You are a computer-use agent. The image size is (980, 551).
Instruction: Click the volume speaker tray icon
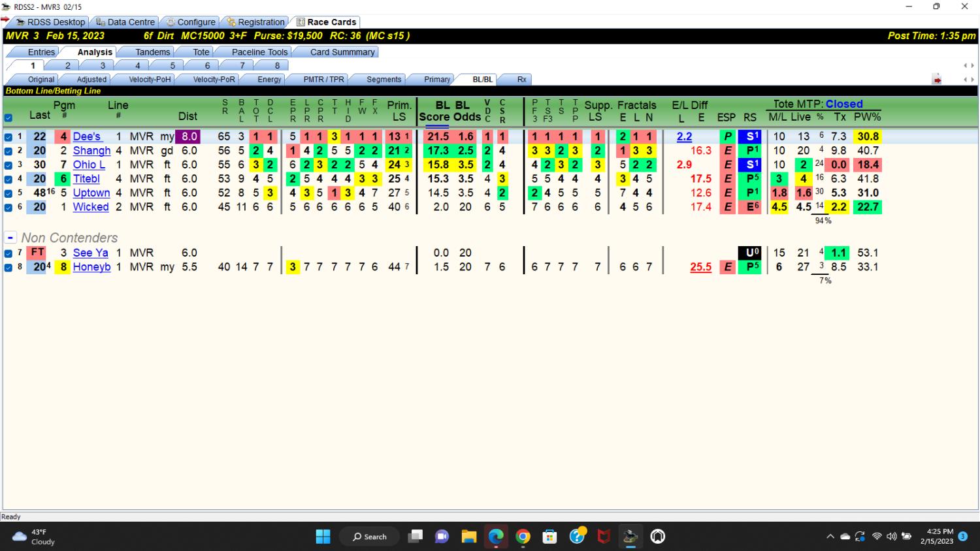[x=891, y=537]
